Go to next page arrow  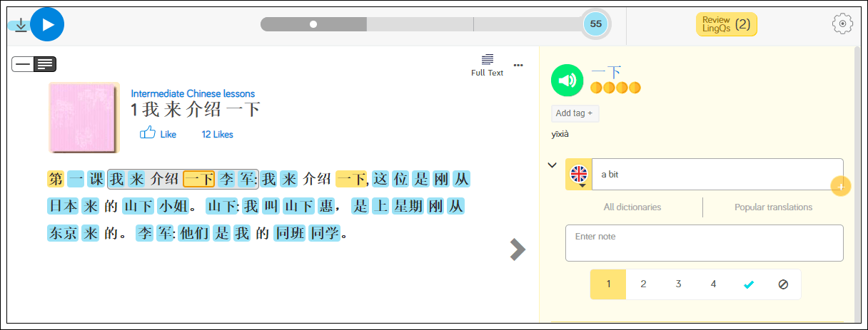tap(518, 249)
